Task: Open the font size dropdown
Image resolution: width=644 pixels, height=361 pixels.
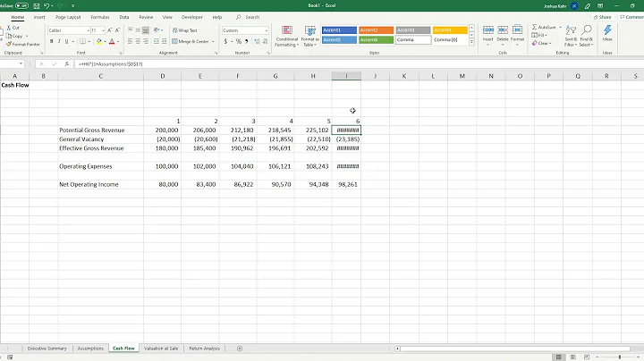Action: 103,30
